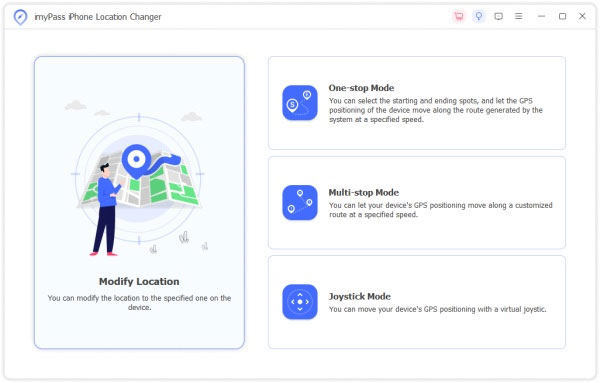Open the feedback message icon

coord(498,16)
